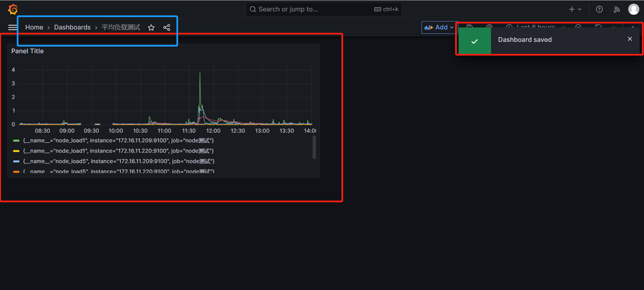
Task: Click the magnifier icon in search bar
Action: [x=253, y=9]
